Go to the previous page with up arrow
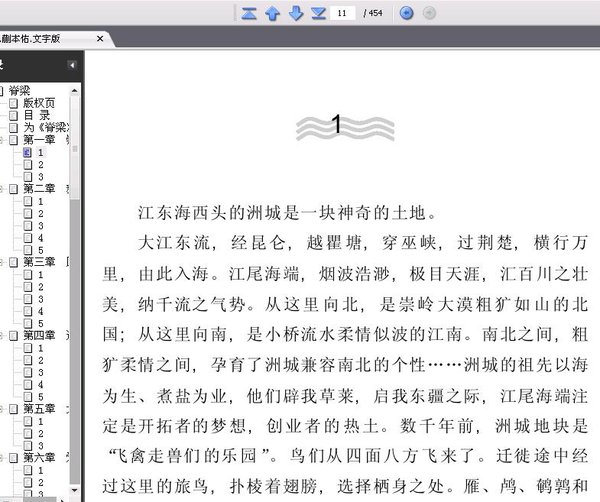Viewport: 600px width, 502px height. pos(272,13)
